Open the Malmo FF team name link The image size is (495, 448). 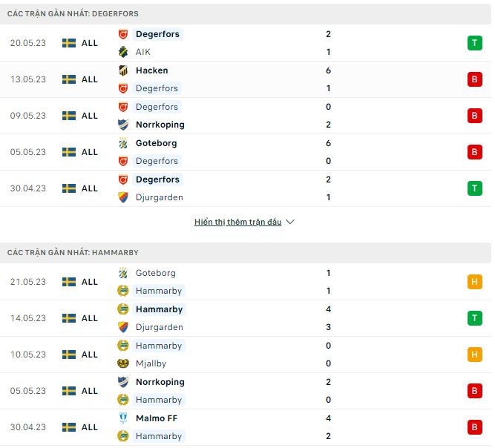(x=157, y=418)
